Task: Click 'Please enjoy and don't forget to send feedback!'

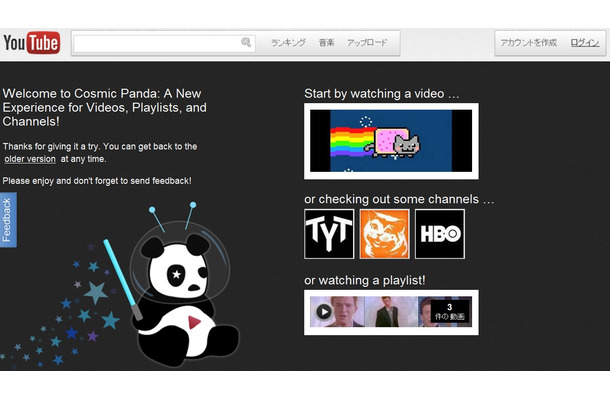Action: point(97,181)
